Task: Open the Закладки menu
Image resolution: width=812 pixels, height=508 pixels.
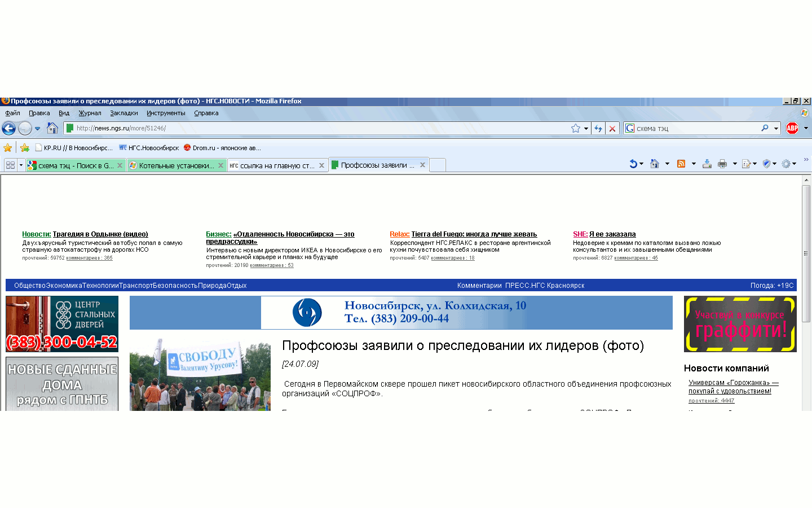Action: click(x=123, y=113)
